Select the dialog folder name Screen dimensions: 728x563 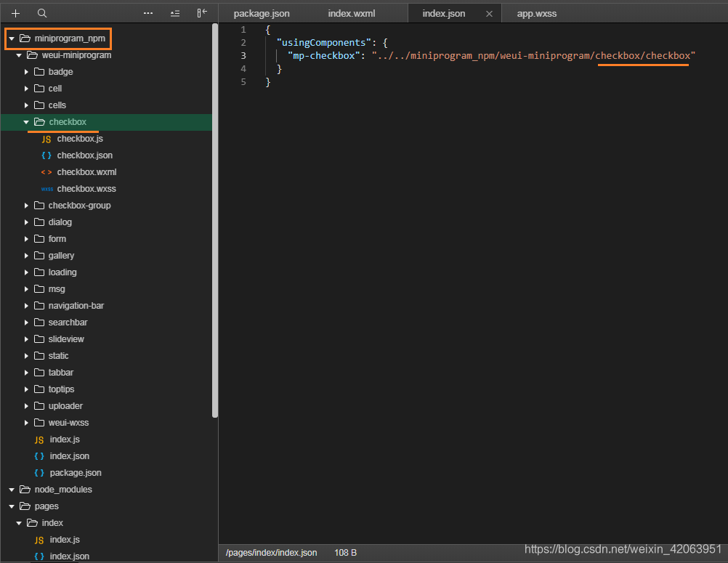(60, 222)
